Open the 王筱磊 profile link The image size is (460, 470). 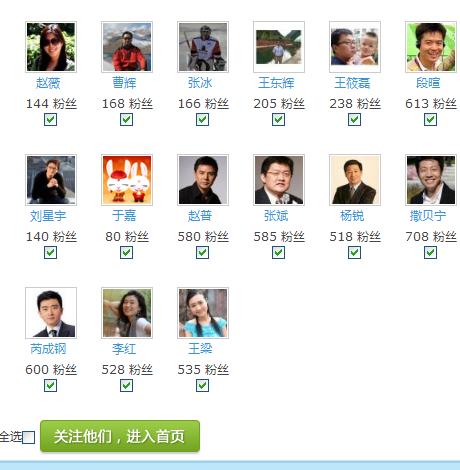[x=352, y=83]
